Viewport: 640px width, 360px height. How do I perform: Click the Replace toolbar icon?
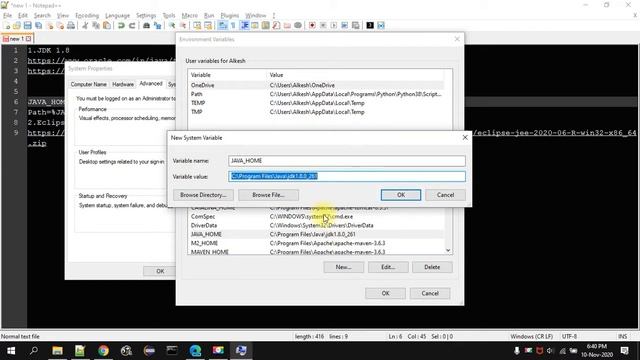[x=157, y=25]
